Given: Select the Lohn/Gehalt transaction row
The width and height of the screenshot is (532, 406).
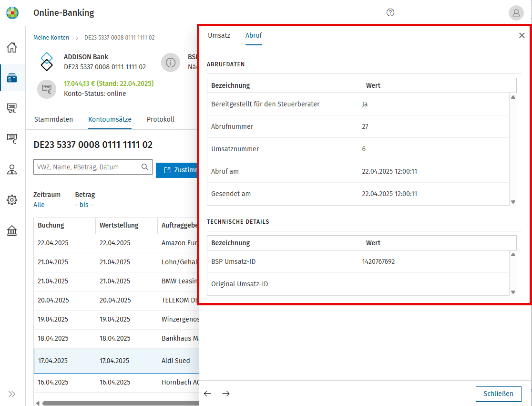Looking at the screenshot, I should [x=116, y=262].
